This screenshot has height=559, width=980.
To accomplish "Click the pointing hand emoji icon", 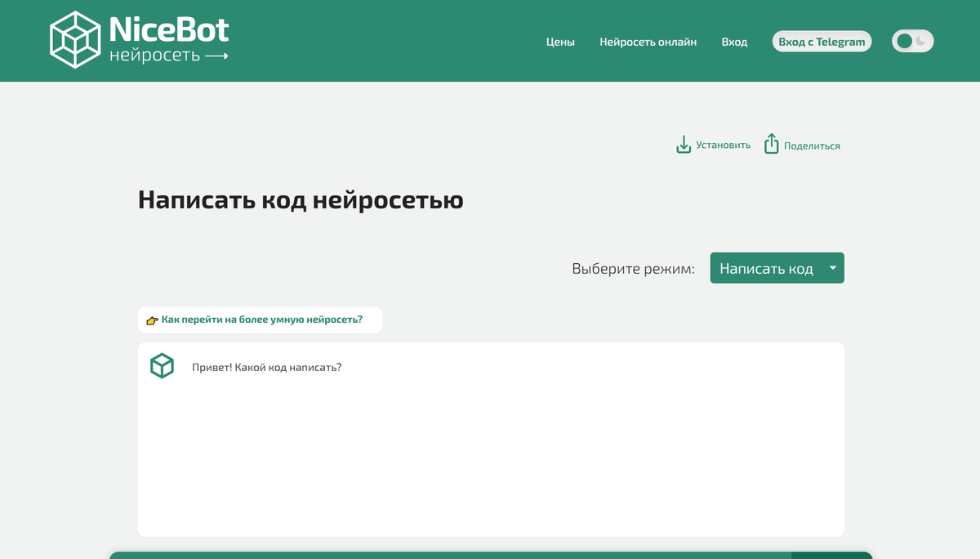I will click(x=152, y=320).
